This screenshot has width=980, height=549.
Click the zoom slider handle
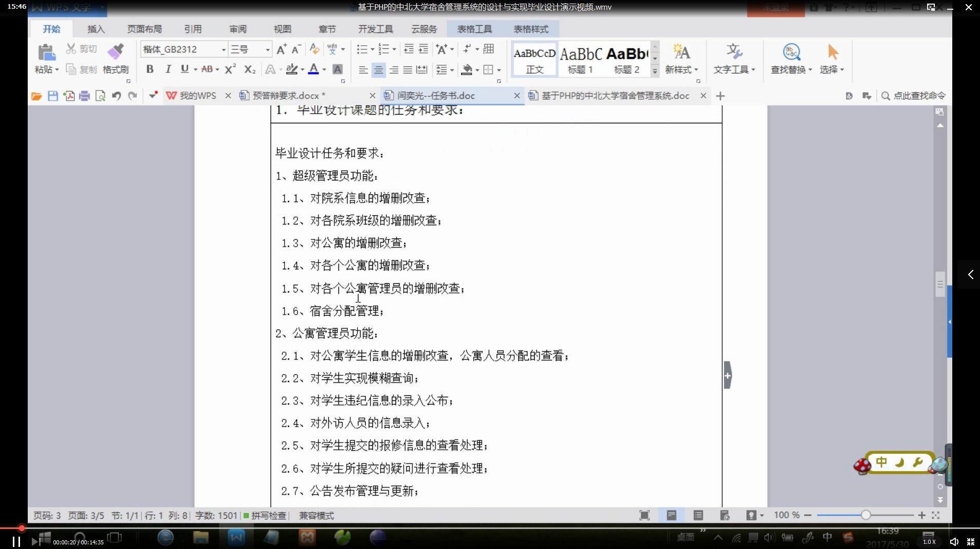click(866, 515)
